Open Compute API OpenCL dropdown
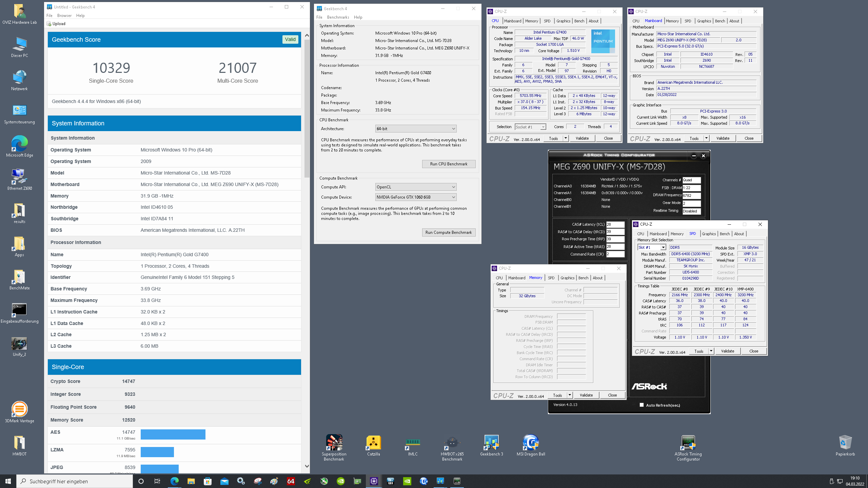 (x=416, y=187)
